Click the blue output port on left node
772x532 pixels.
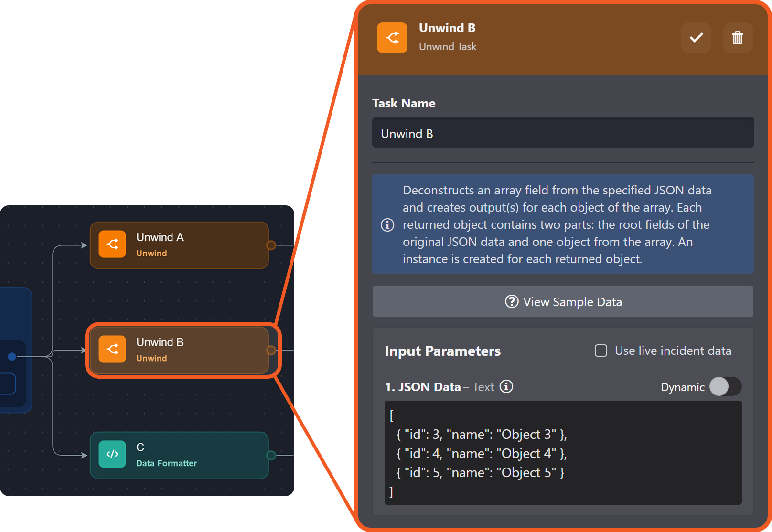pos(12,356)
